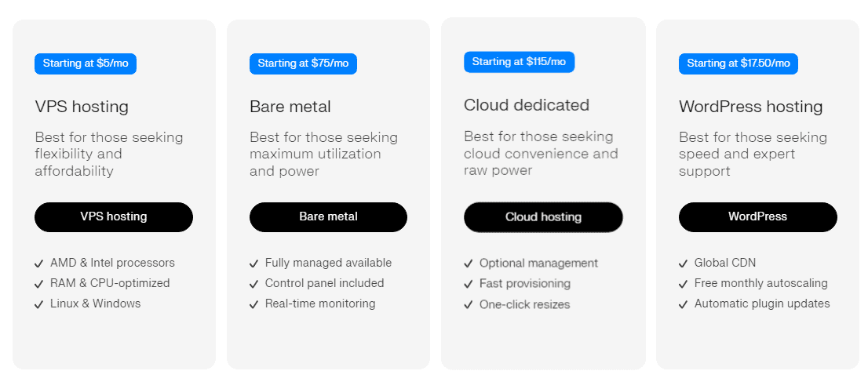Open the Cloud dedicated heading
The image size is (868, 389).
coord(527,105)
